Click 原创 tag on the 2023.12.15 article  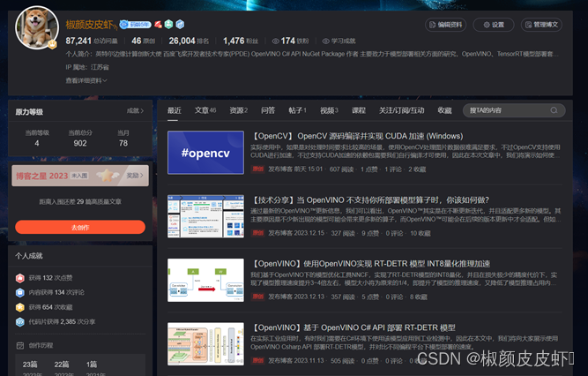tap(257, 233)
